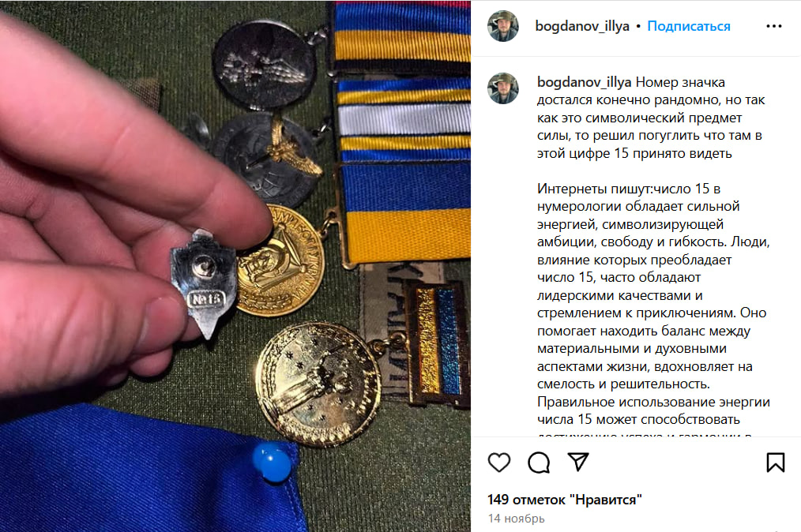Click the avatar beside the caption
The width and height of the screenshot is (801, 532).
tap(503, 88)
